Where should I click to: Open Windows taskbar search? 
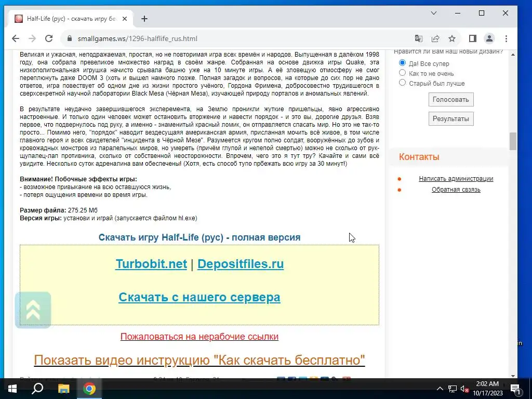37,389
